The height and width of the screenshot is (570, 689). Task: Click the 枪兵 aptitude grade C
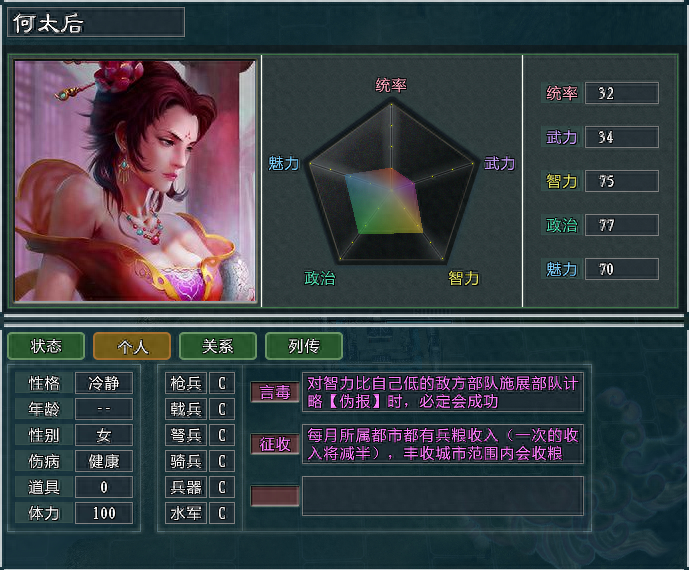222,383
